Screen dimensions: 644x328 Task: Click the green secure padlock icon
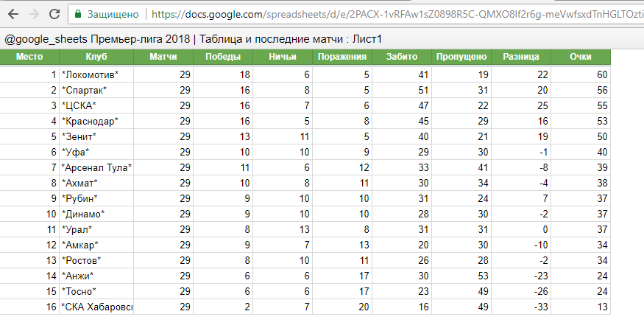(77, 14)
